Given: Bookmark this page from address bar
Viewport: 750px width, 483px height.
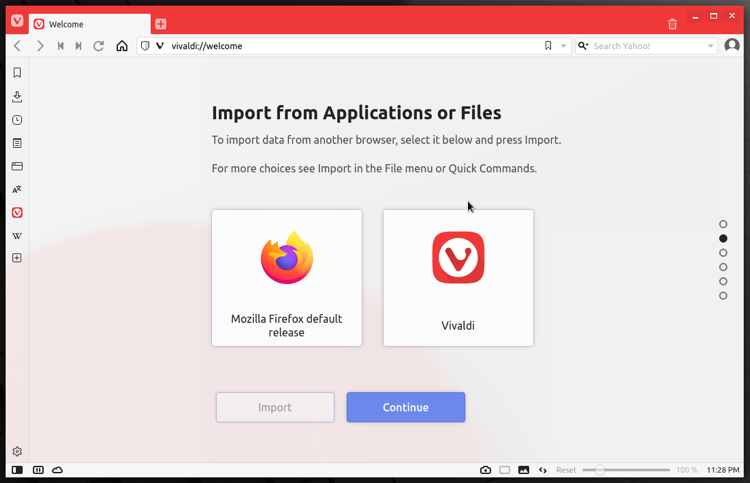Looking at the screenshot, I should pos(548,46).
